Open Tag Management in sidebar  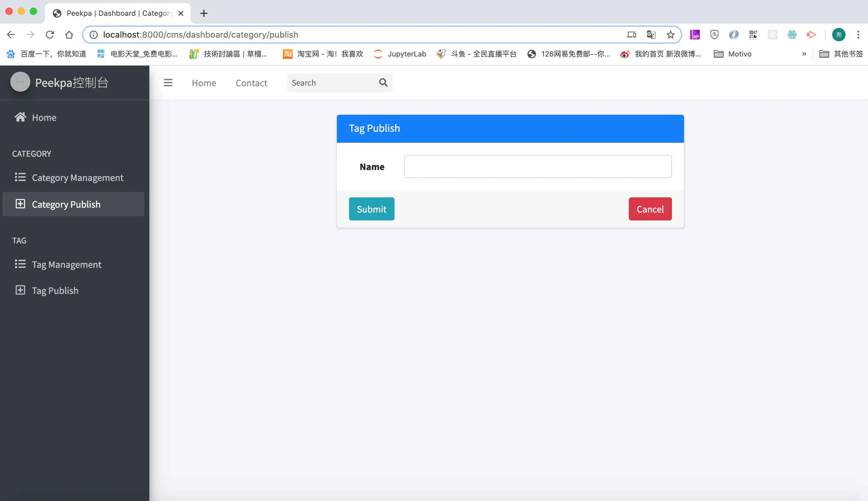tap(66, 264)
